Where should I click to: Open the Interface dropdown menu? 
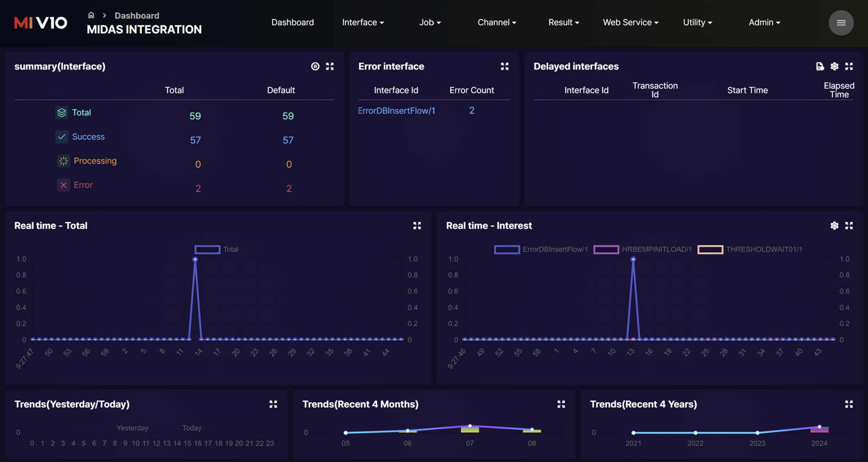(362, 22)
